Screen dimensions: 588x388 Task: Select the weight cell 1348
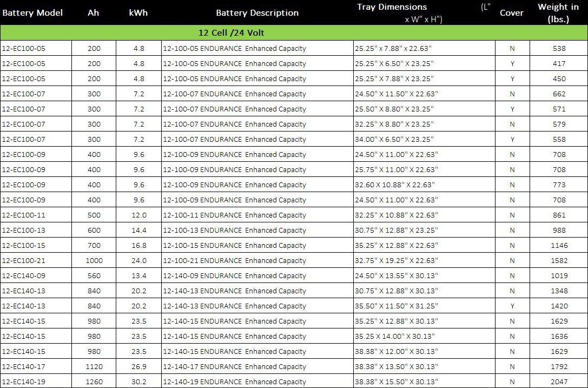559,291
